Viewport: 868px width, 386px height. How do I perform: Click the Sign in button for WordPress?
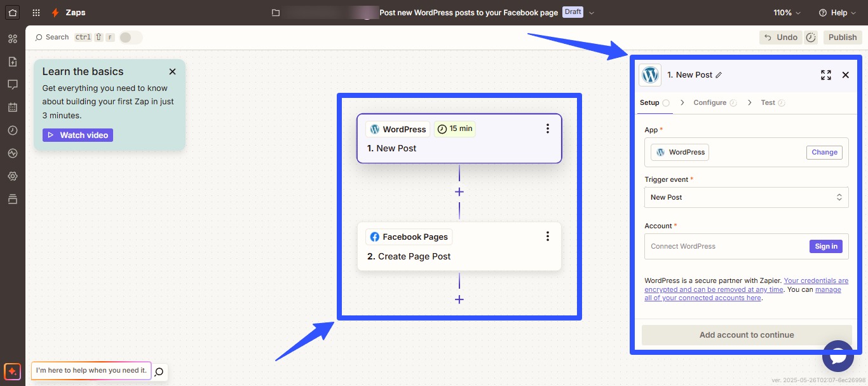(x=825, y=246)
